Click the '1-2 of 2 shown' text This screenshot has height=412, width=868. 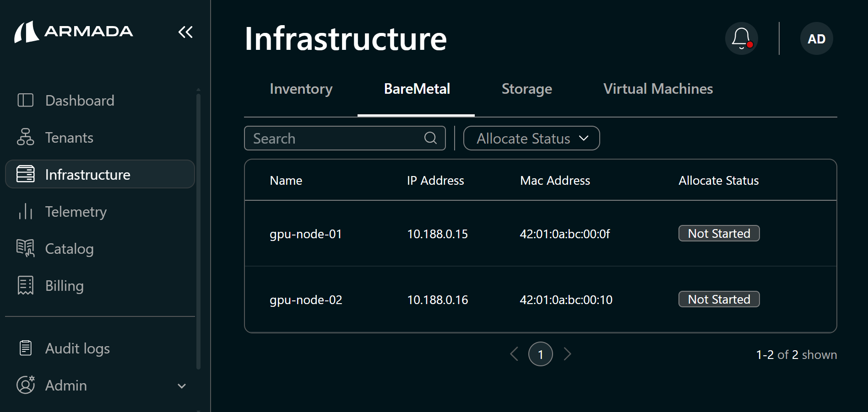[796, 355]
